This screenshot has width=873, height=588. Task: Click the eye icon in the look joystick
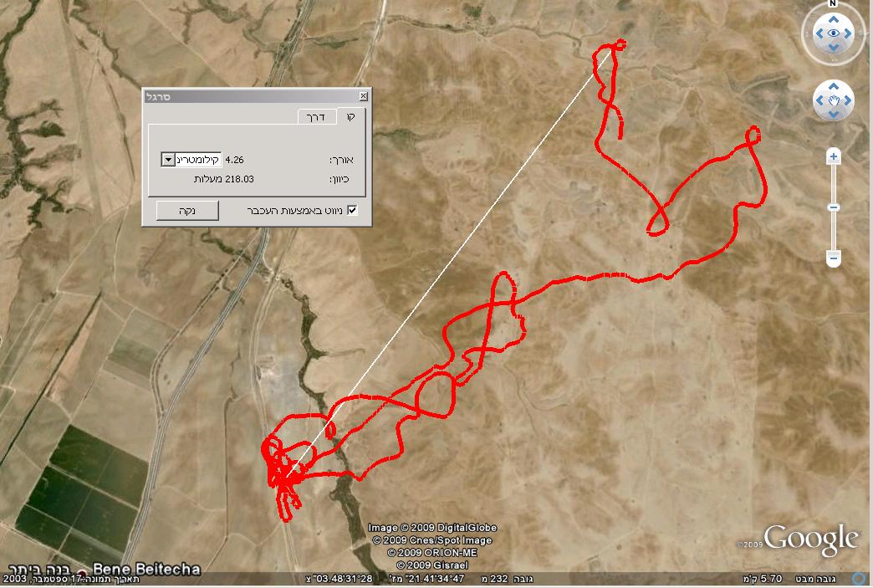click(834, 34)
